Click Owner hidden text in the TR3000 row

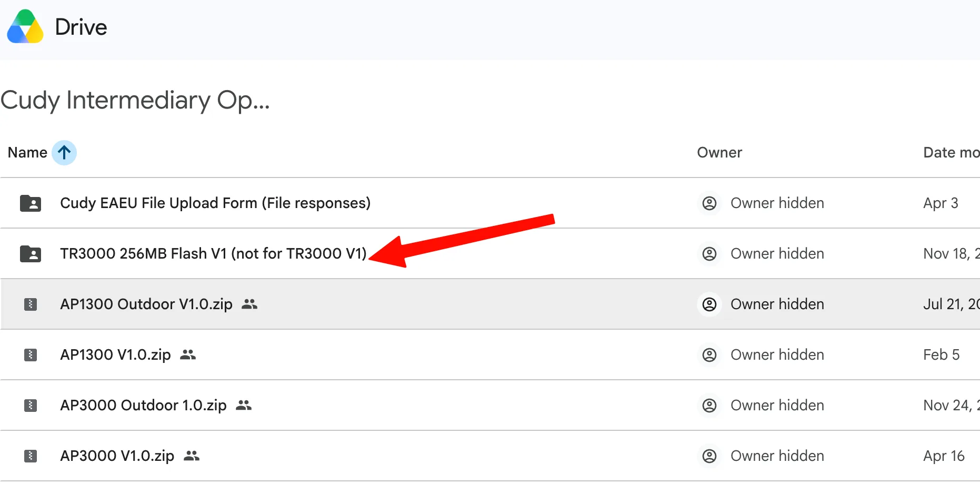[x=777, y=254]
